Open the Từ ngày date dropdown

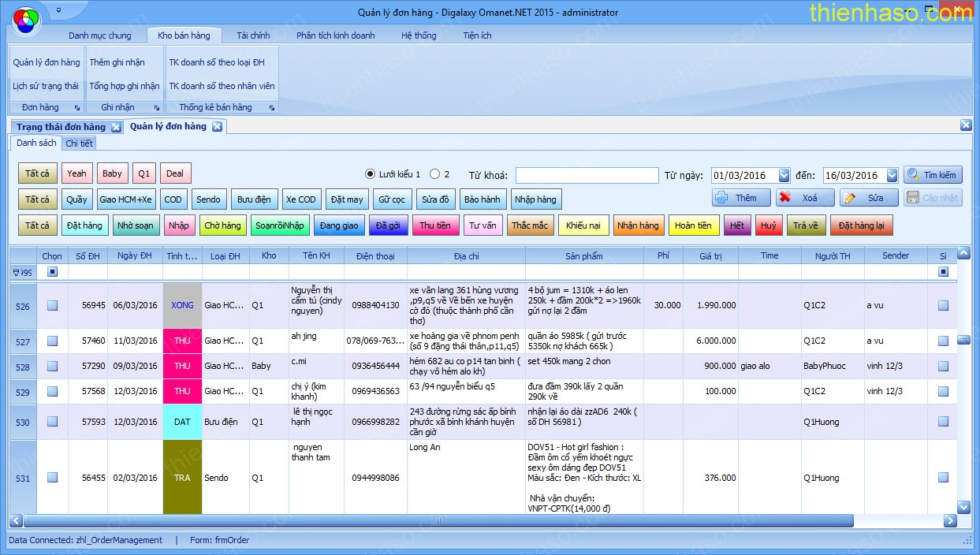coord(784,175)
